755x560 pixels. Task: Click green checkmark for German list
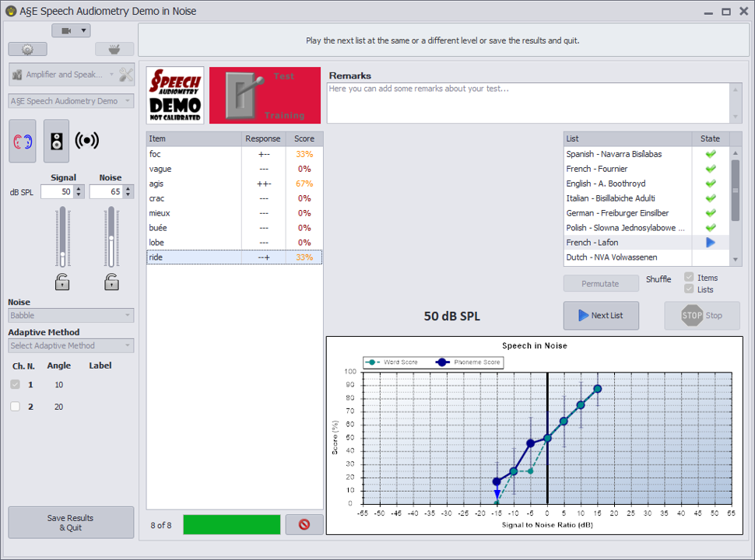pos(711,213)
